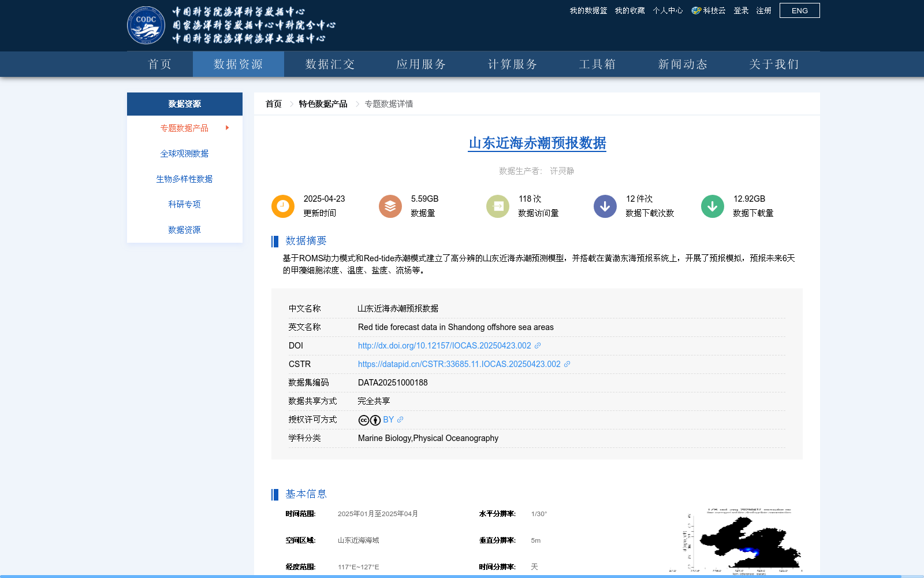The width and height of the screenshot is (924, 578).
Task: Click the red tide forecast map thumbnail
Action: coord(736,542)
